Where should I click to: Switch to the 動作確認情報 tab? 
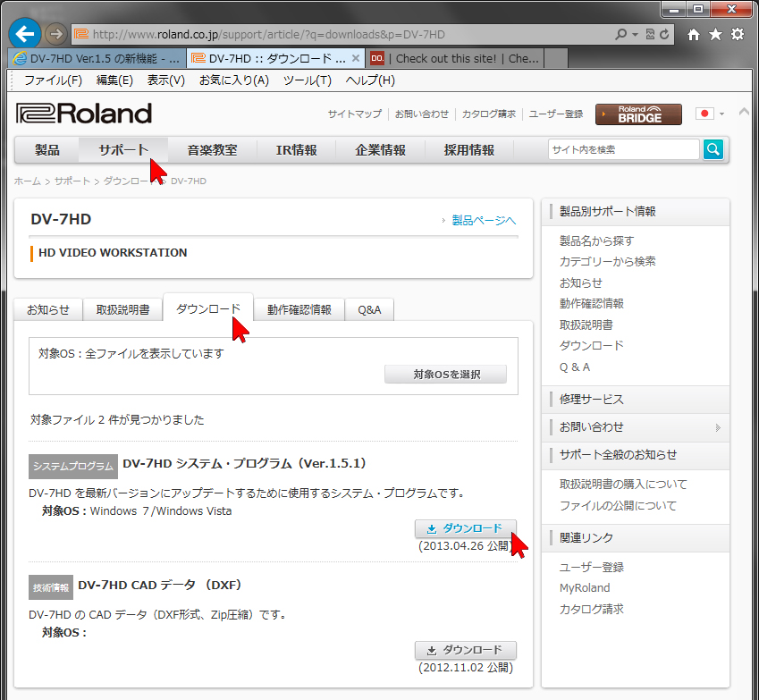pyautogui.click(x=299, y=310)
